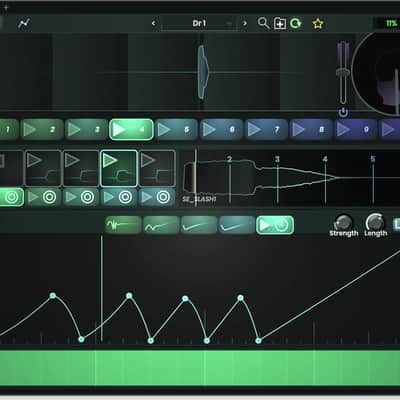Select the noisy waveform curve shape icon
The width and height of the screenshot is (400, 400).
(123, 225)
